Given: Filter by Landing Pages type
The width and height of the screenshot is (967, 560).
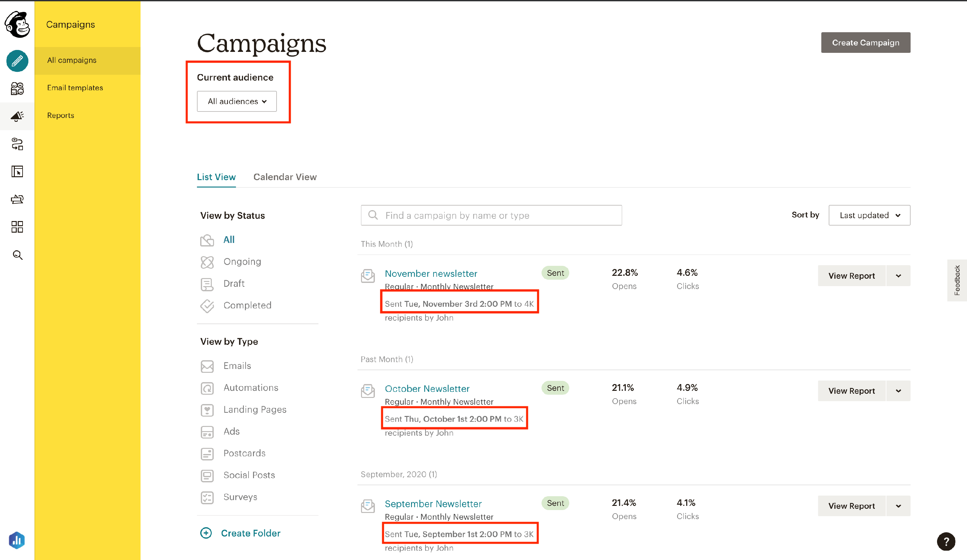Looking at the screenshot, I should [x=254, y=410].
